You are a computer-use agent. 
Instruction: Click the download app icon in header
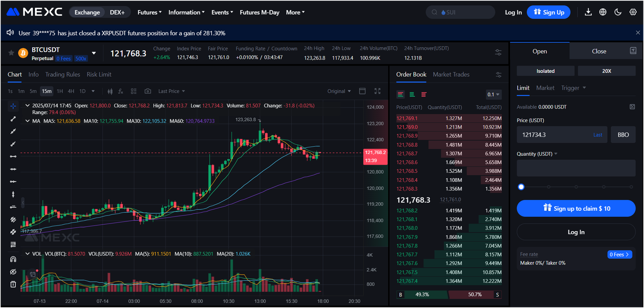point(588,12)
